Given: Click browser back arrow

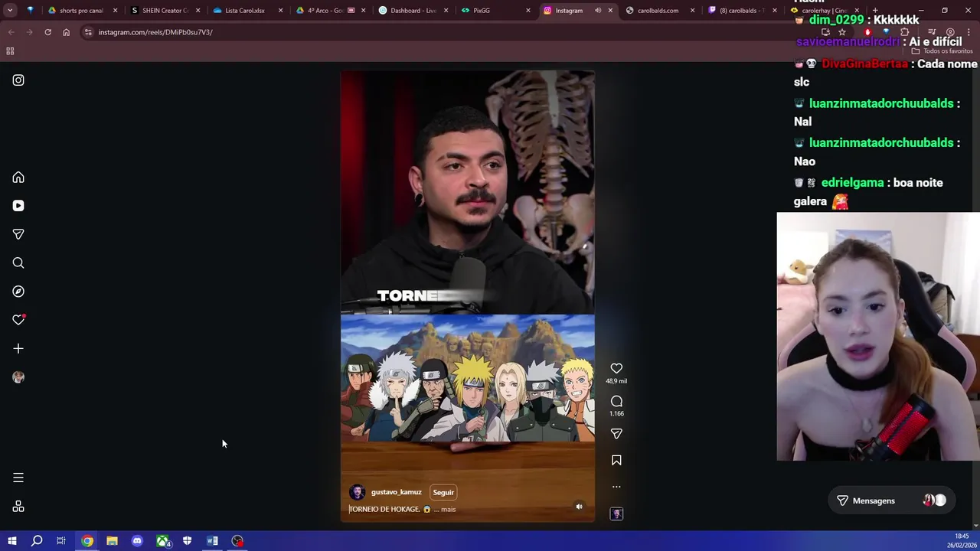Looking at the screenshot, I should click(11, 32).
